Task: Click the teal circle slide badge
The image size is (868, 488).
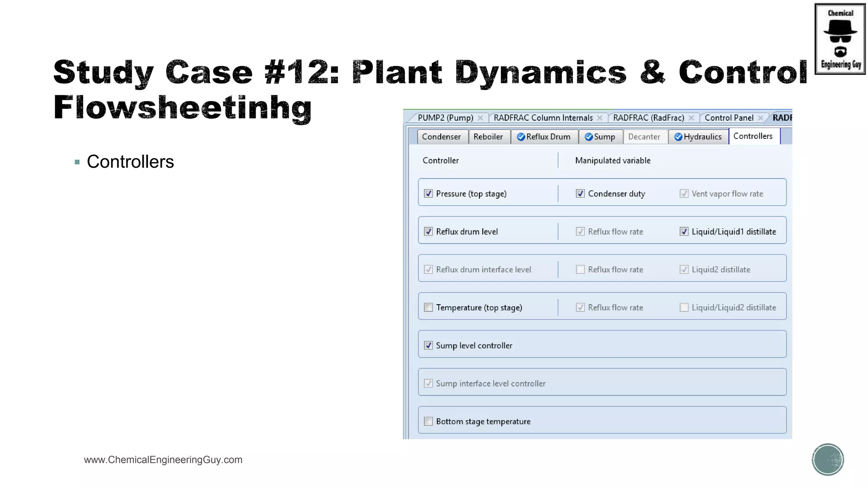Action: (x=828, y=460)
